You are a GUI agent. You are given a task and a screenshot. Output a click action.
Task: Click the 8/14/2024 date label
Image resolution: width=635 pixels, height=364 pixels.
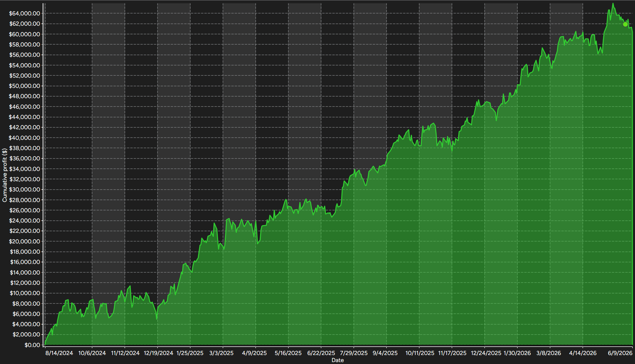(59, 353)
